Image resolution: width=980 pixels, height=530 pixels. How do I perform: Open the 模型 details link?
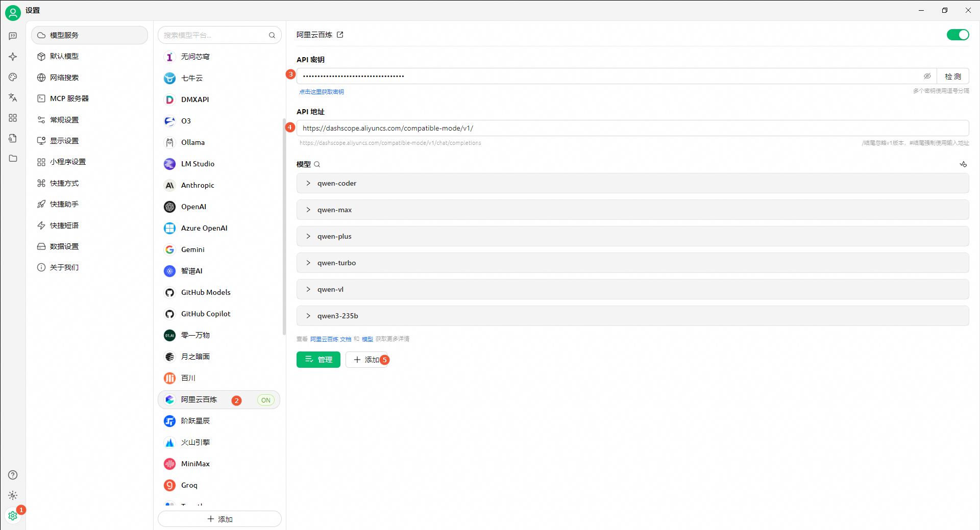[x=367, y=339]
